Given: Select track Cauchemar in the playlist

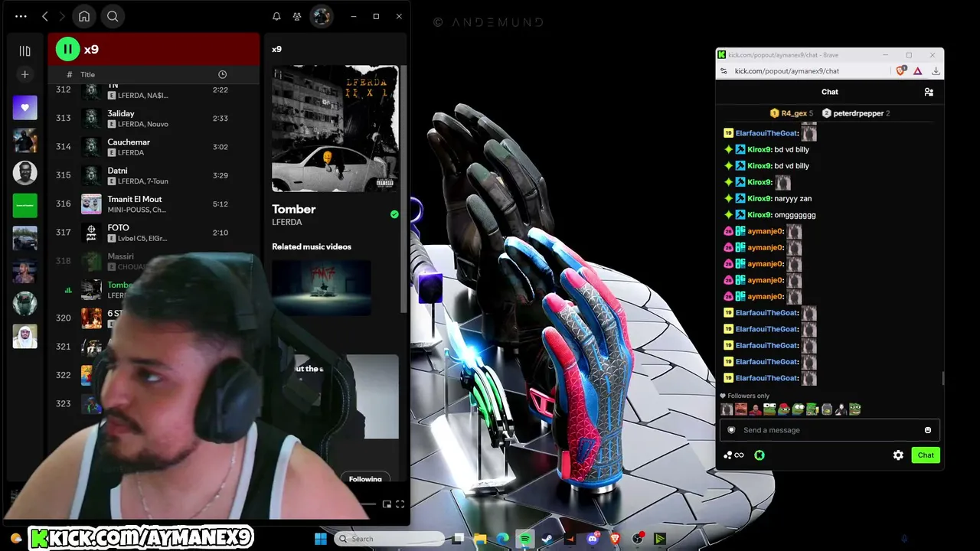Looking at the screenshot, I should 154,147.
